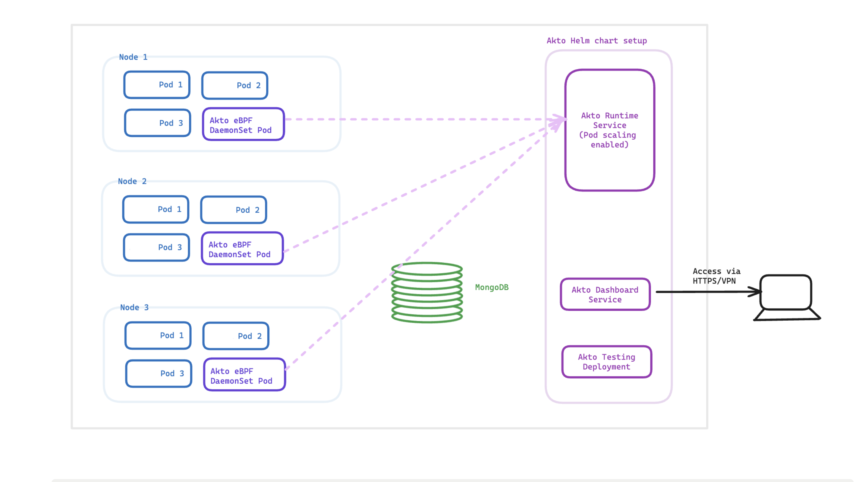Screen dimensions: 868x482
Task: Select the Akto Runtime Service box
Action: click(x=609, y=130)
